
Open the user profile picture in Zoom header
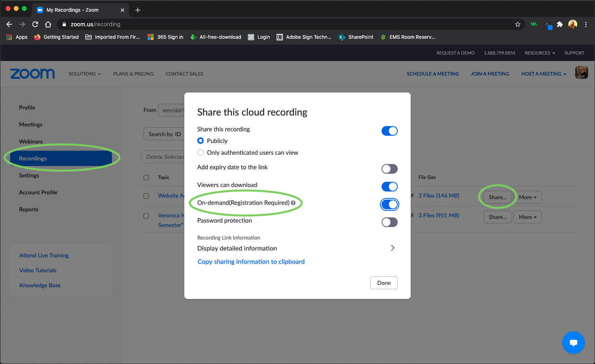pyautogui.click(x=581, y=73)
